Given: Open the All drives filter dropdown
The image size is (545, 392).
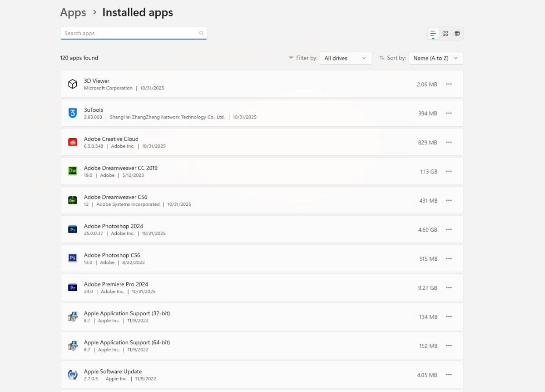Looking at the screenshot, I should [346, 58].
